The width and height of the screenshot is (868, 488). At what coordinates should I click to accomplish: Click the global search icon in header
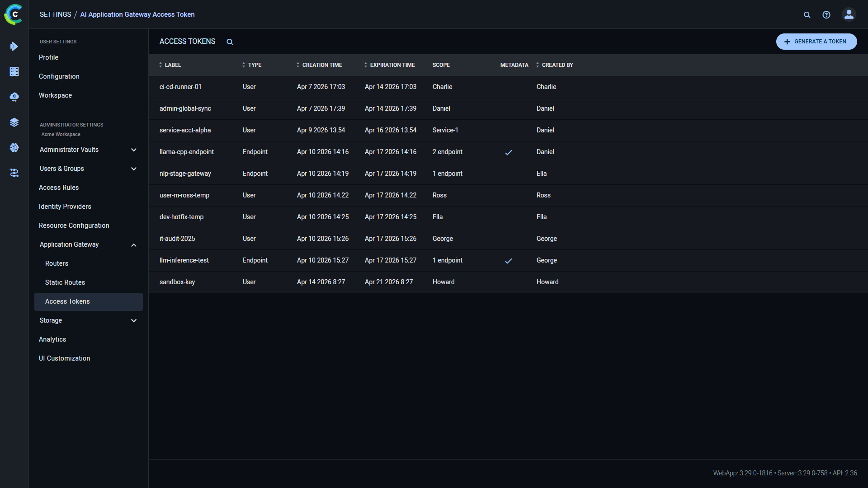807,14
